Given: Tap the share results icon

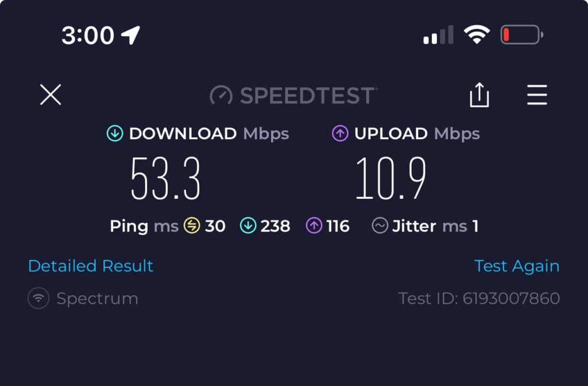Looking at the screenshot, I should 479,95.
